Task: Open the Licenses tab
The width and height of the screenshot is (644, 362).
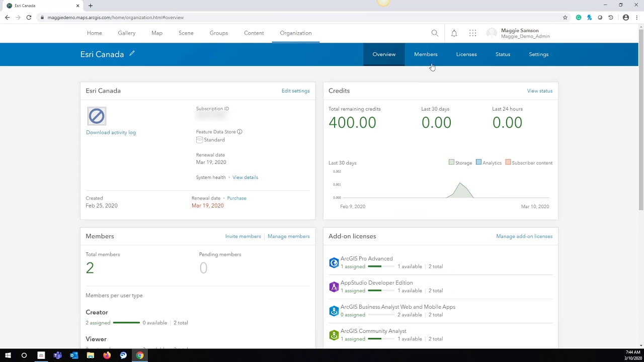Action: 466,54
